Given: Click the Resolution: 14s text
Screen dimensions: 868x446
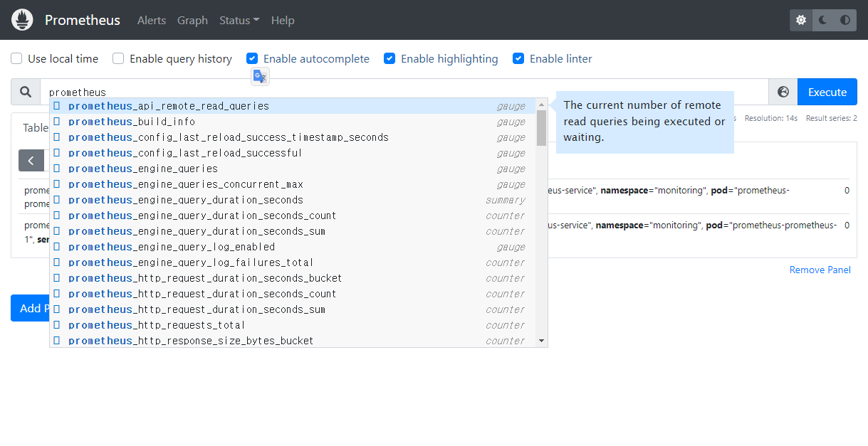Looking at the screenshot, I should [x=770, y=118].
